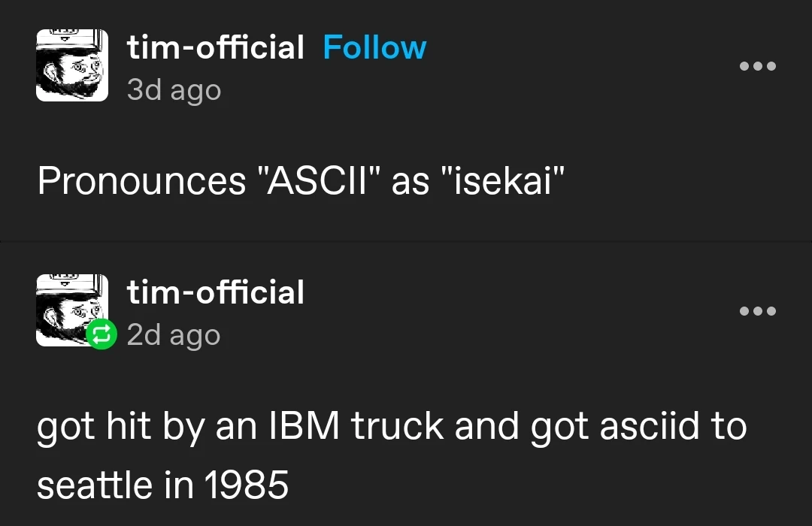Open the three-dot menu on the reblog
This screenshot has width=812, height=526.
point(757,311)
